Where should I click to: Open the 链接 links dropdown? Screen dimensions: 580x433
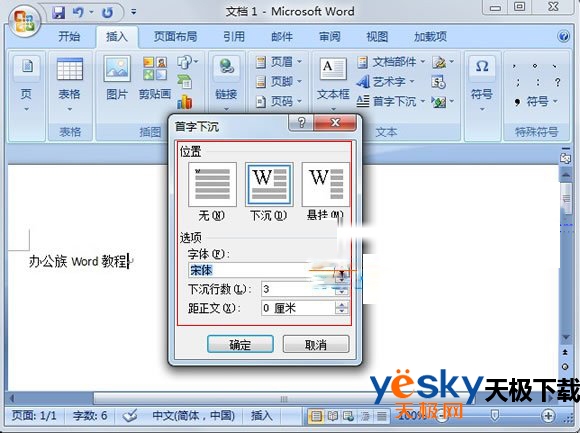[x=226, y=85]
